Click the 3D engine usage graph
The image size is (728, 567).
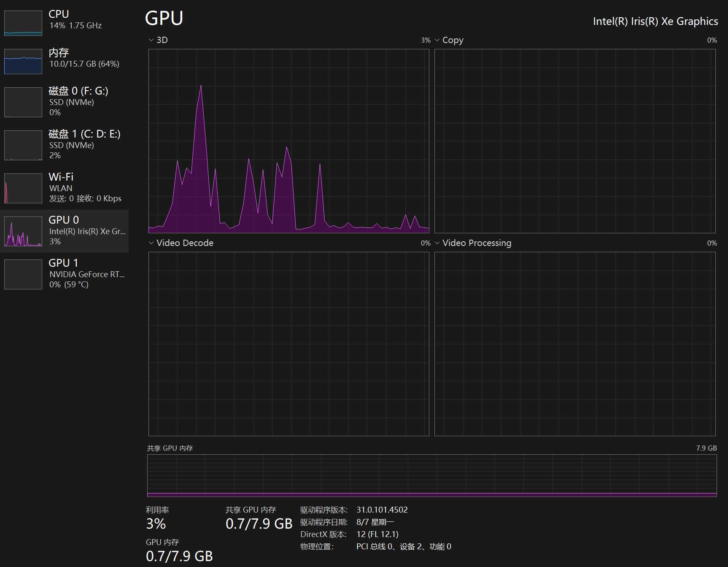[289, 141]
